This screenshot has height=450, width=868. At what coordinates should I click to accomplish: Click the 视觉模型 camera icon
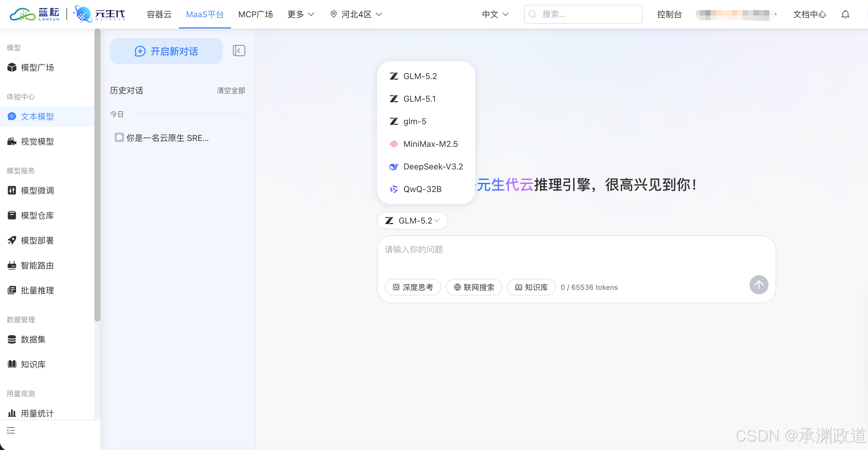coord(12,141)
